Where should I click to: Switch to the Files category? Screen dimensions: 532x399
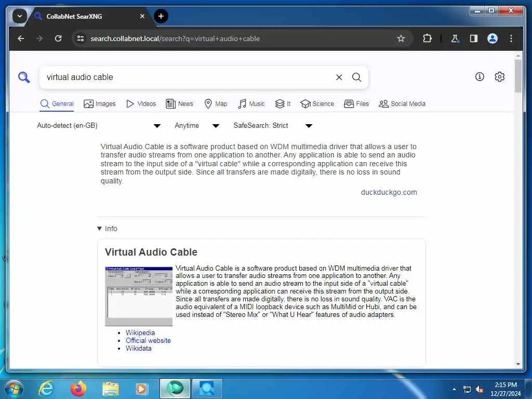(356, 104)
